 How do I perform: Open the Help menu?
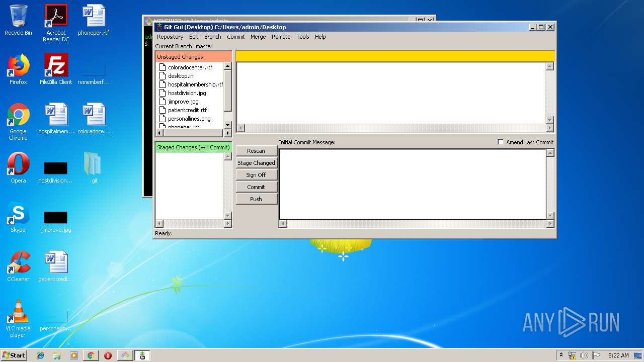coord(320,37)
